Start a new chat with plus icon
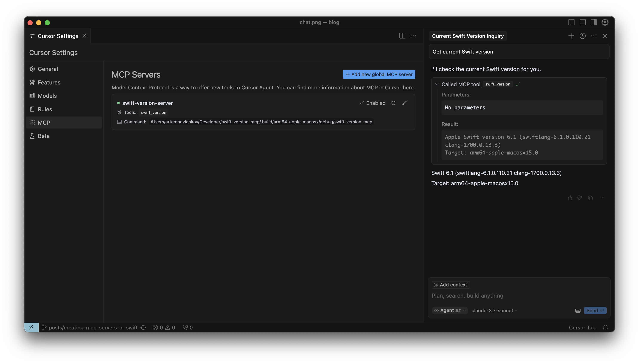The image size is (639, 364). pyautogui.click(x=571, y=36)
